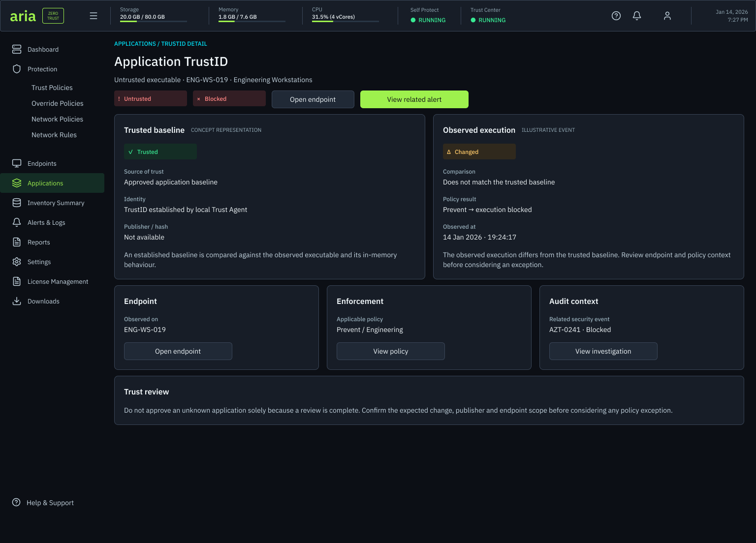The width and height of the screenshot is (756, 543).
Task: Click the CPU usage bar
Action: (346, 21)
